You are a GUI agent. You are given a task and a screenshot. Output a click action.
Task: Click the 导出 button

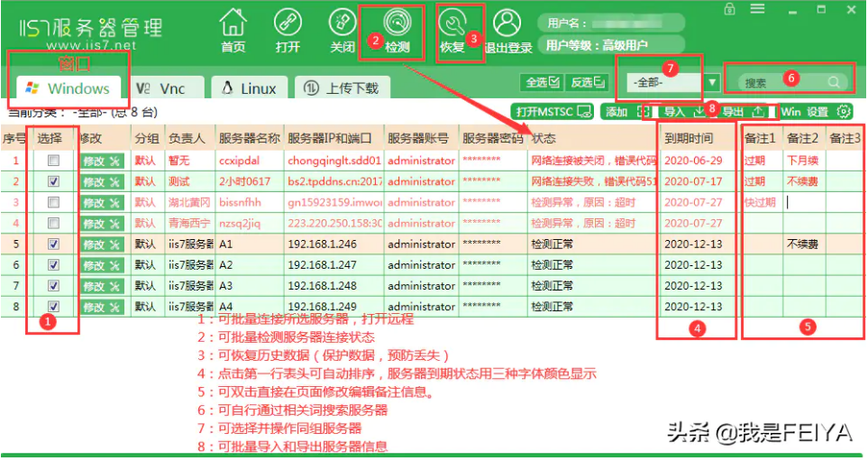click(x=743, y=112)
